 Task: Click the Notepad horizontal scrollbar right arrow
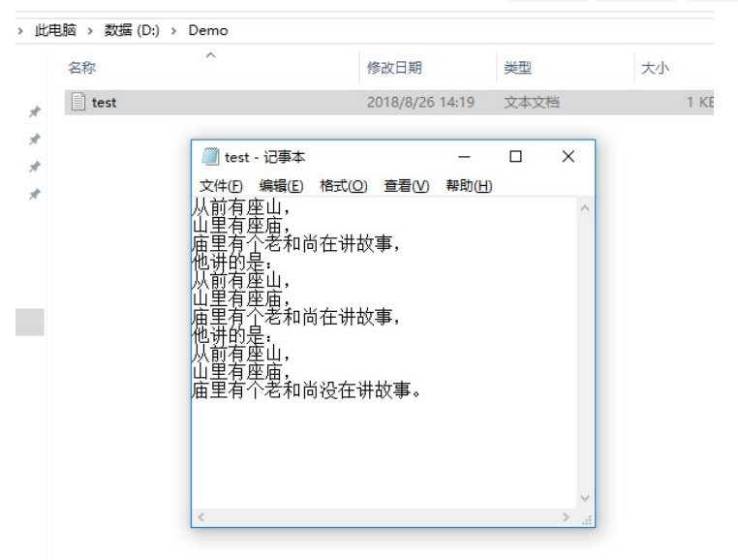[566, 517]
